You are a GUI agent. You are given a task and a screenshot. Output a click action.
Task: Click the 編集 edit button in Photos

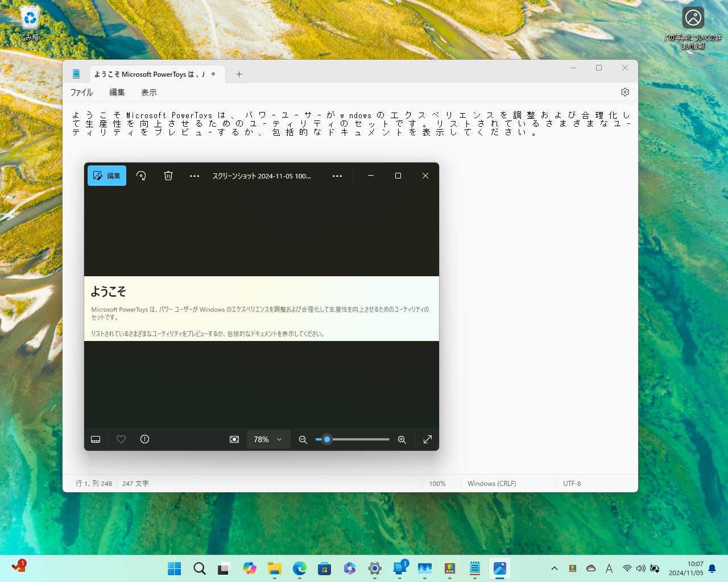(107, 176)
